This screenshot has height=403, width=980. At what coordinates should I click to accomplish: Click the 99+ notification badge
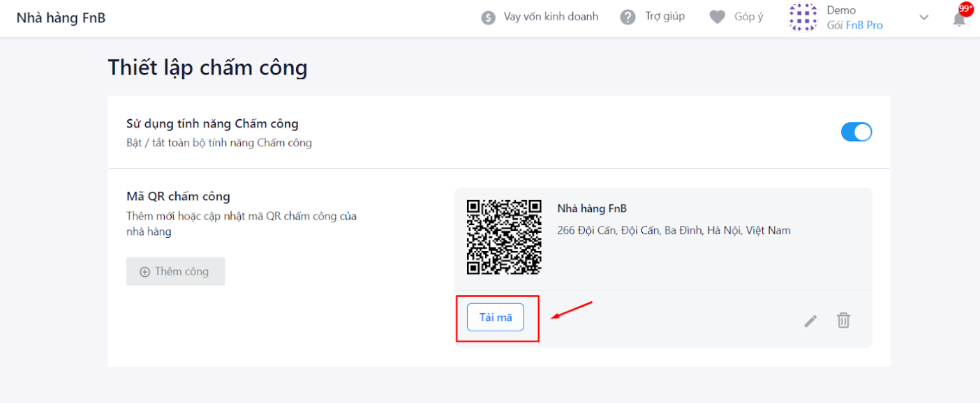point(966,8)
